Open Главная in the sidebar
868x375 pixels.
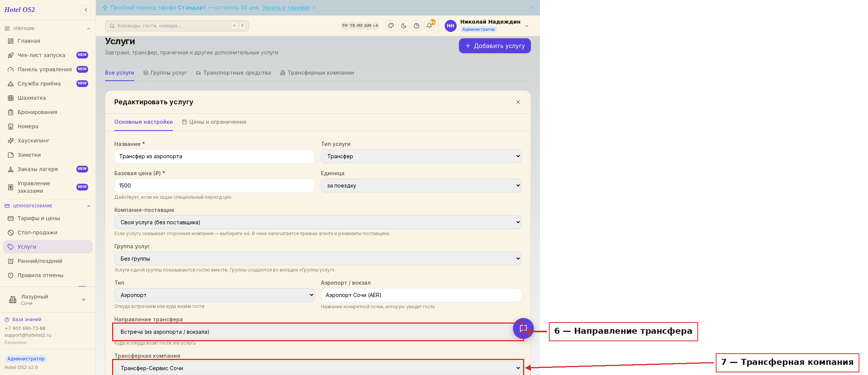[48, 41]
